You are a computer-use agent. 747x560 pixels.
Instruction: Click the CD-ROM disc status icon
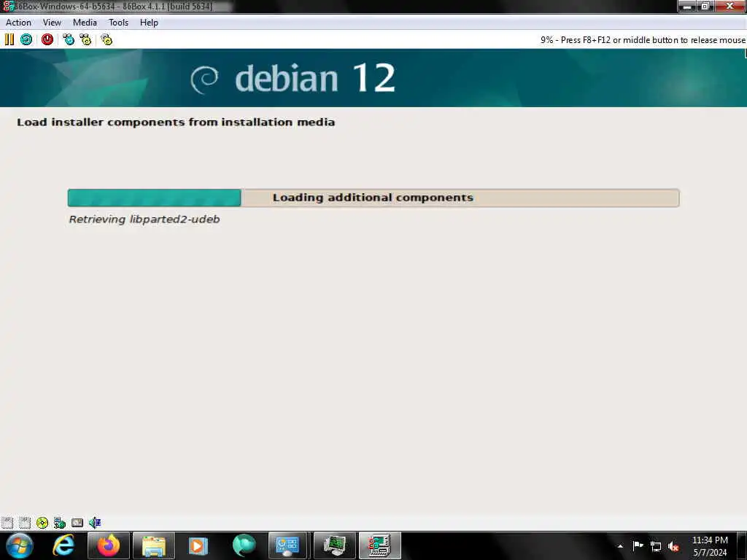pos(42,522)
